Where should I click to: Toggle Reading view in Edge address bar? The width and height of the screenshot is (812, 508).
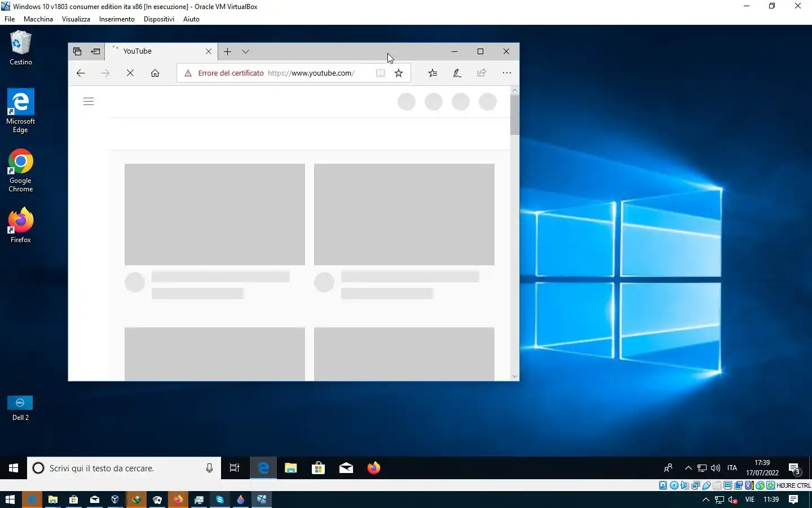(381, 73)
